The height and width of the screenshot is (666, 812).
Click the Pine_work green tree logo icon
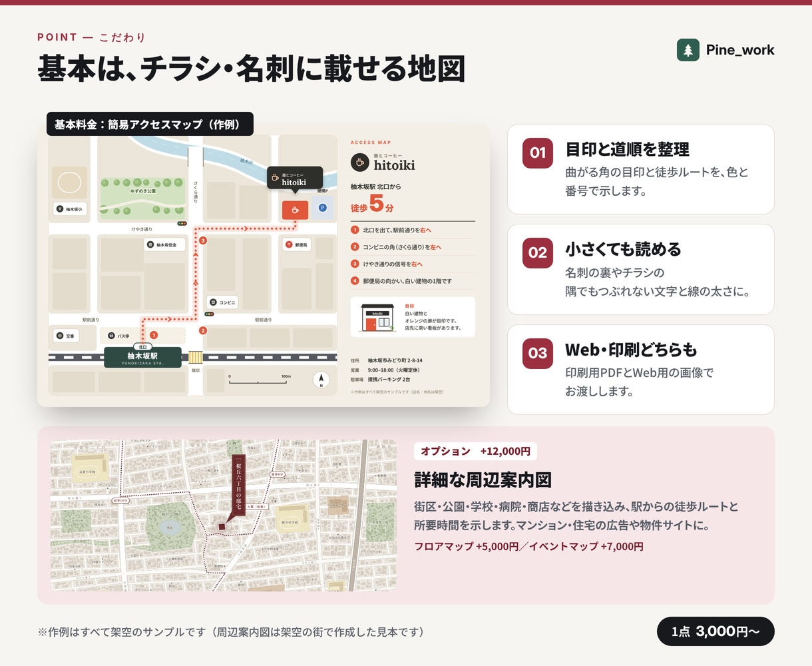pos(688,50)
